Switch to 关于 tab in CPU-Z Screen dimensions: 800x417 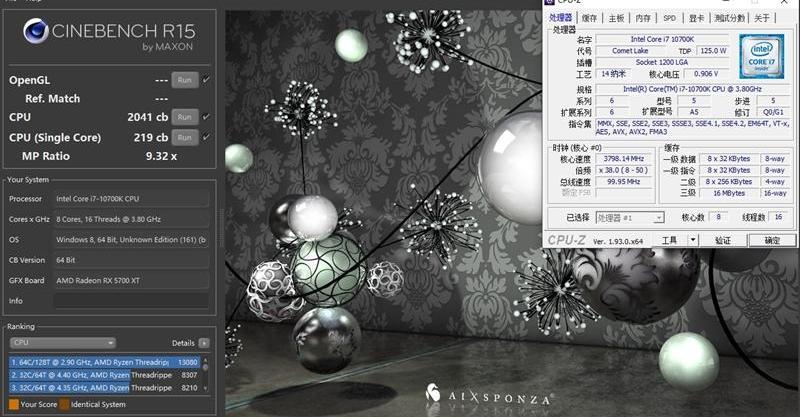click(x=762, y=18)
